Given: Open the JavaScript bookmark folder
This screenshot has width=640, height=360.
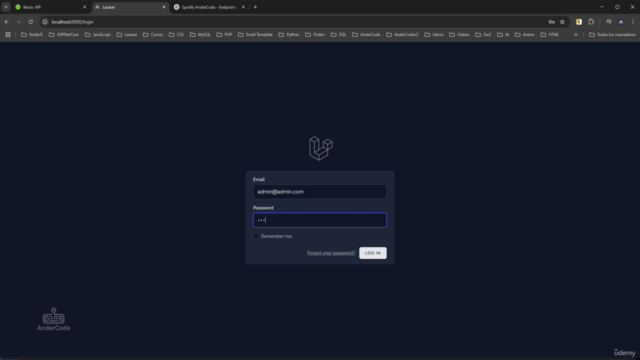Looking at the screenshot, I should pyautogui.click(x=98, y=35).
